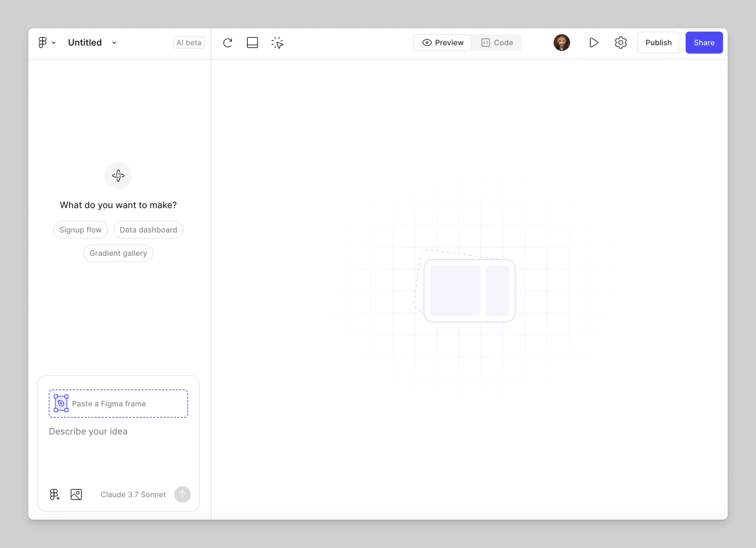Click the AI beta badge
Viewport: 756px width, 548px height.
click(x=189, y=43)
